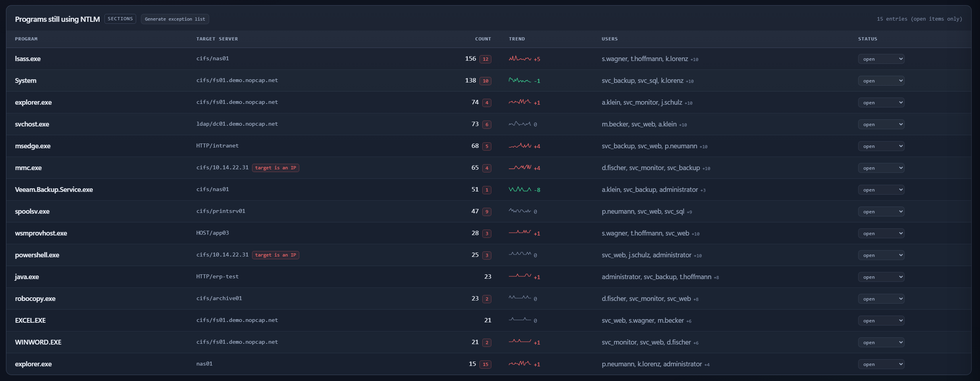This screenshot has height=381, width=980.
Task: Click the spoolsv.exe trend sparkline
Action: 520,211
